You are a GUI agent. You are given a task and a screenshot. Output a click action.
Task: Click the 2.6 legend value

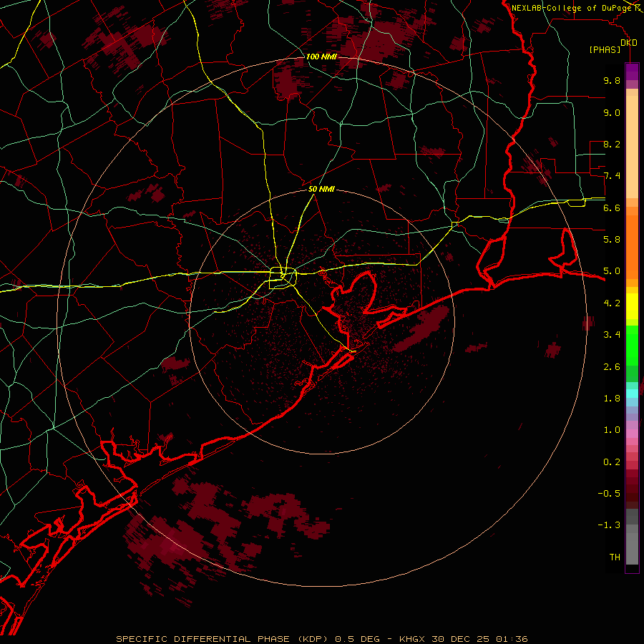click(x=612, y=367)
